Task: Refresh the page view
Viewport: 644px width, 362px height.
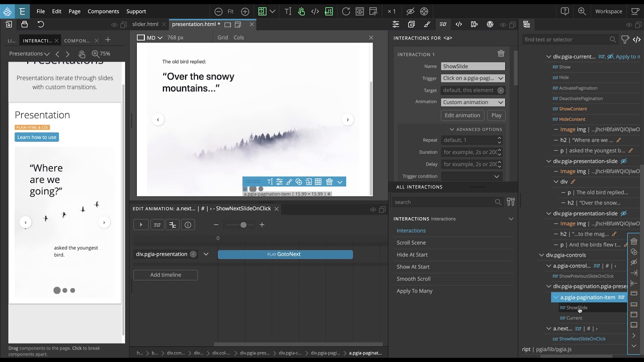Action: point(346,11)
